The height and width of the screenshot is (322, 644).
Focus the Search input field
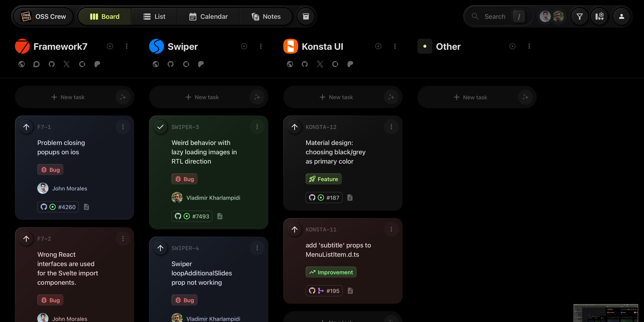coord(495,16)
